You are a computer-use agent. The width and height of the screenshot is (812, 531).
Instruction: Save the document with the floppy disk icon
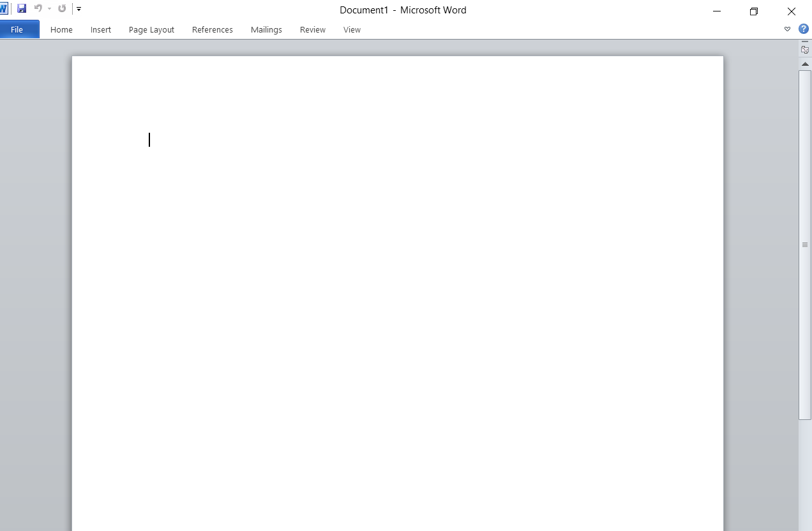pos(22,9)
